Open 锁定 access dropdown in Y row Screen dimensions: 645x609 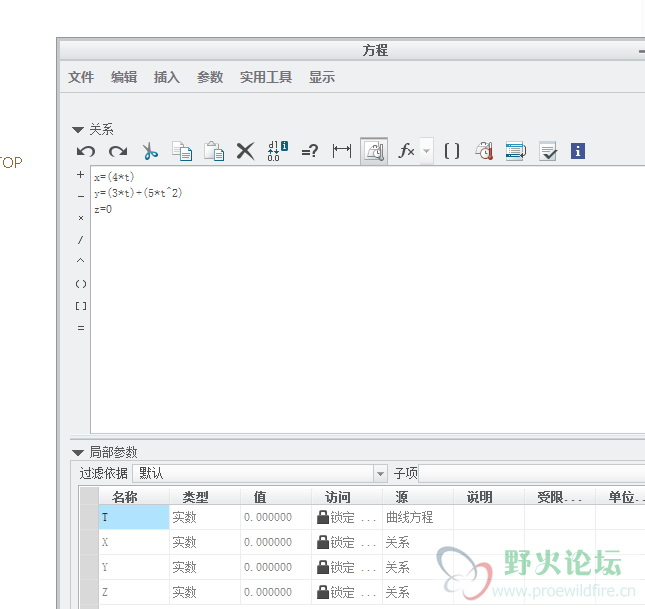pos(347,567)
